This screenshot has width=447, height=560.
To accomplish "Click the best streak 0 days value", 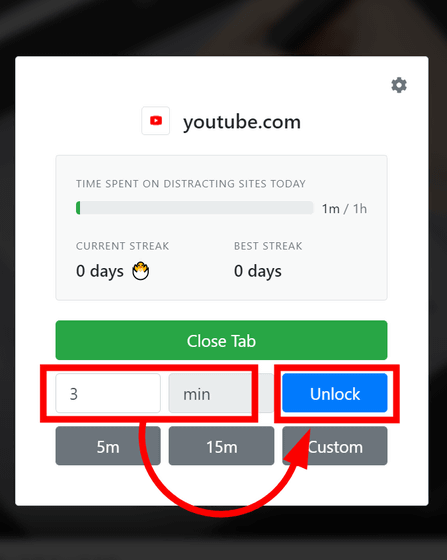I will pyautogui.click(x=258, y=271).
